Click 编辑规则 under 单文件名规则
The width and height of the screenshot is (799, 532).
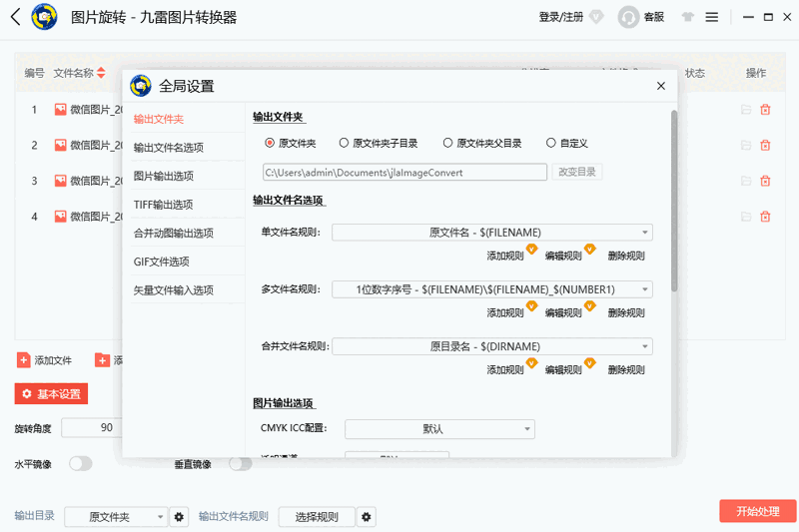coord(563,256)
